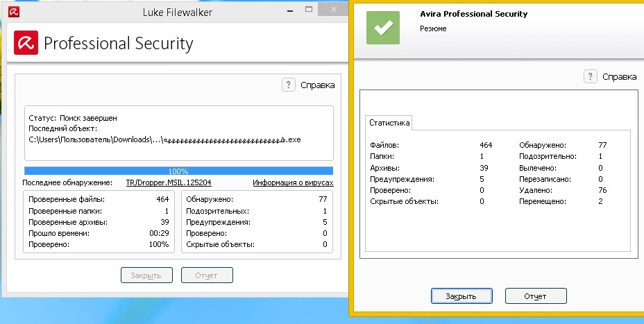The height and width of the screenshot is (324, 644).
Task: Click the green checkmark icon in summary window
Action: click(x=383, y=26)
